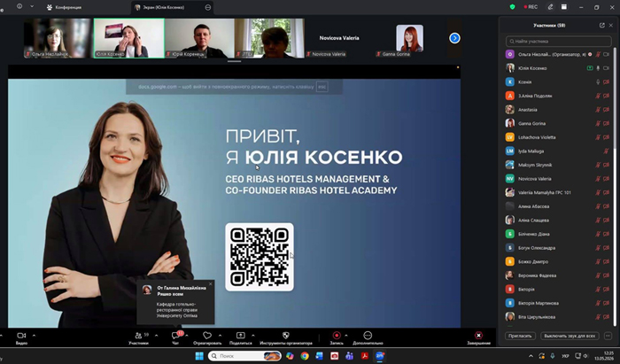Expand the chat options arrow
This screenshot has width=620, height=364.
coord(187,336)
